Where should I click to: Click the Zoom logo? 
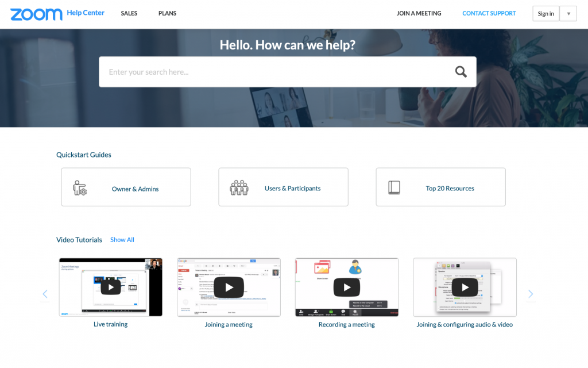pyautogui.click(x=36, y=13)
